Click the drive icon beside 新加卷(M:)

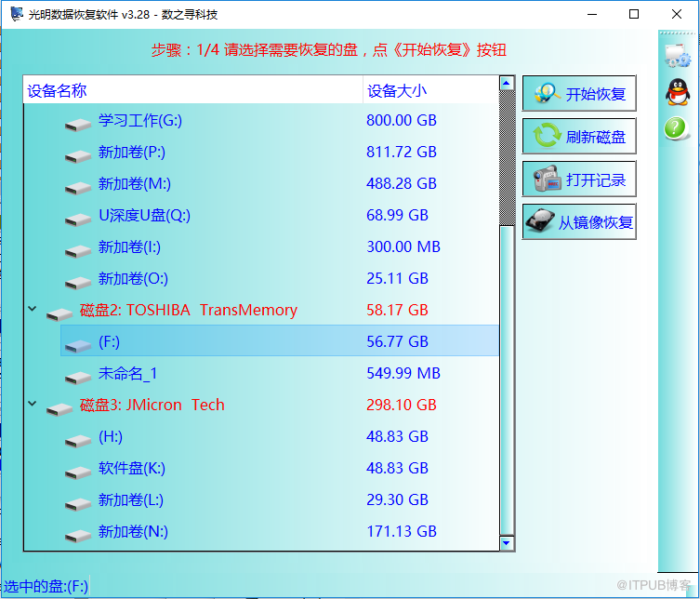coord(78,188)
